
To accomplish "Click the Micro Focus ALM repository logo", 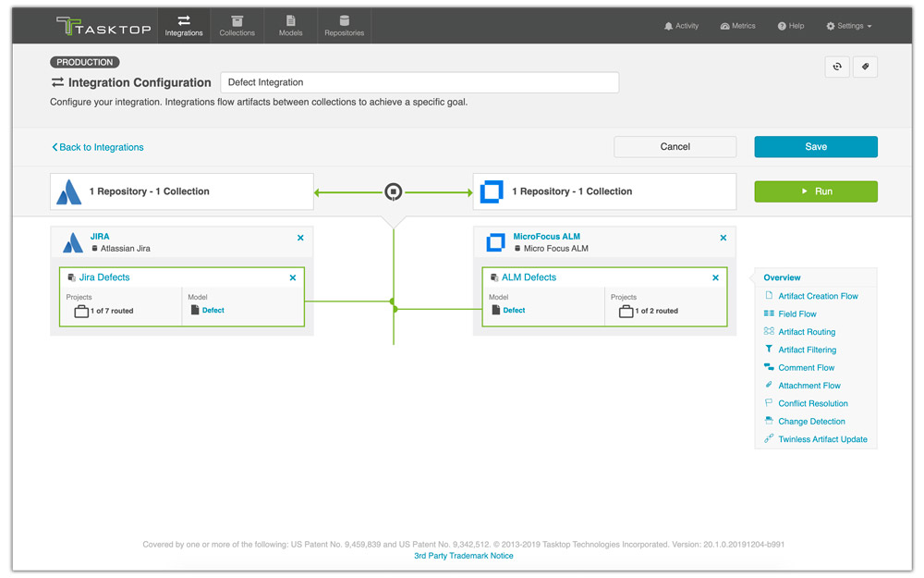I will pos(495,242).
